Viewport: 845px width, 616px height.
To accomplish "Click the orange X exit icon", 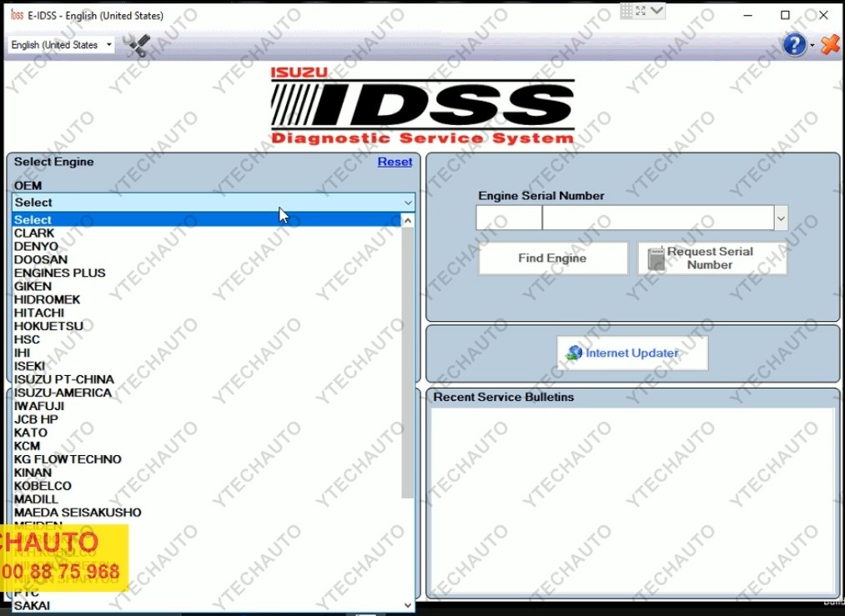I will (x=830, y=45).
